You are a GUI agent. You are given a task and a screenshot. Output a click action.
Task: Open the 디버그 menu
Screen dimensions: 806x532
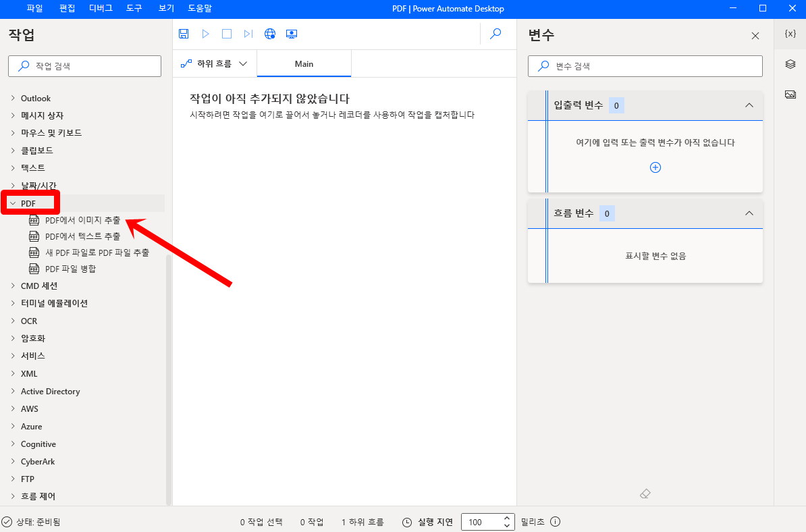pyautogui.click(x=100, y=9)
